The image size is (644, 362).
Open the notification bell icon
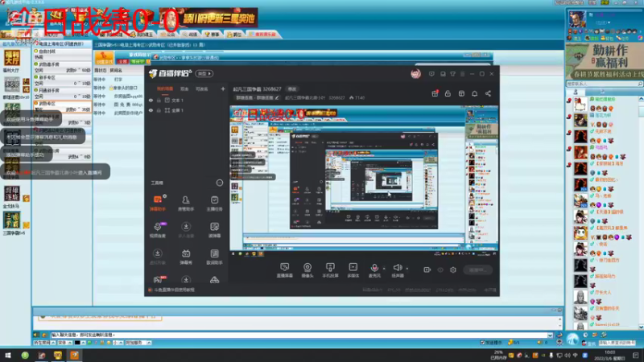pos(474,93)
